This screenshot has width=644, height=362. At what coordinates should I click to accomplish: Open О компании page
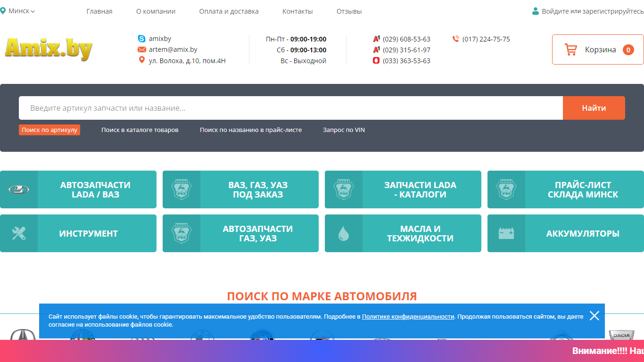[156, 11]
